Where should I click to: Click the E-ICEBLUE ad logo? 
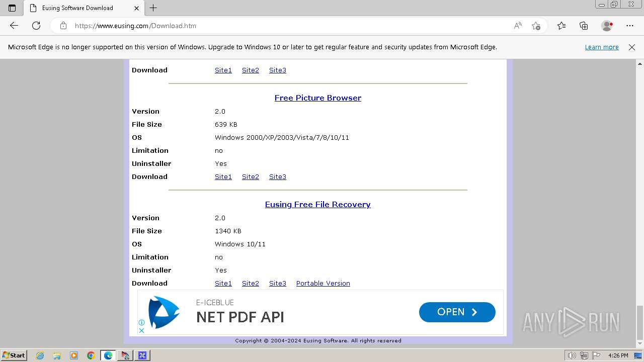[164, 312]
